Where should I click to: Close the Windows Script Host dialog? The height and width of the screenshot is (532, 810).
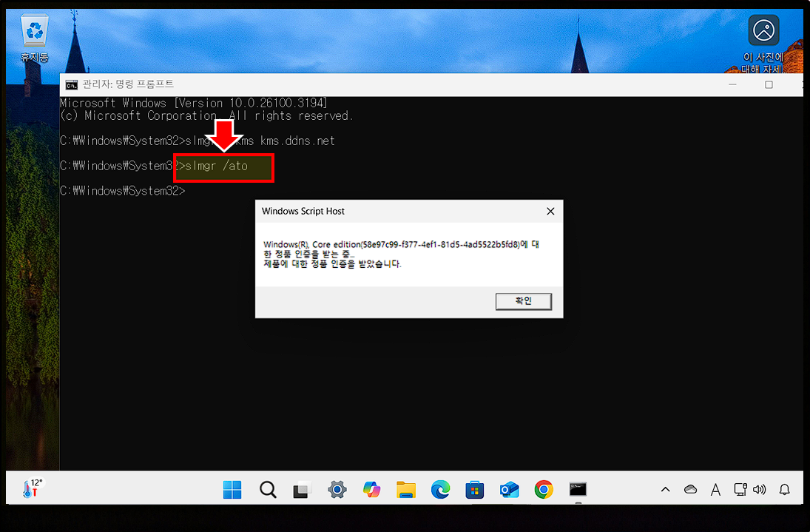tap(550, 212)
